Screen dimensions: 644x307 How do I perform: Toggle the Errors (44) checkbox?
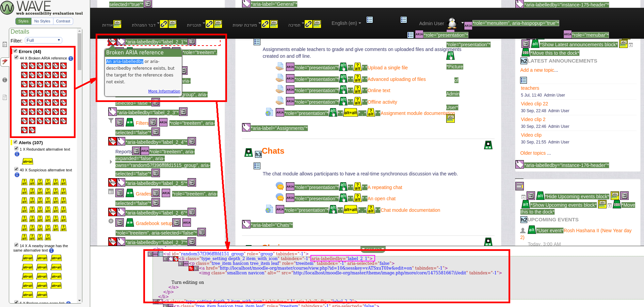click(x=15, y=51)
